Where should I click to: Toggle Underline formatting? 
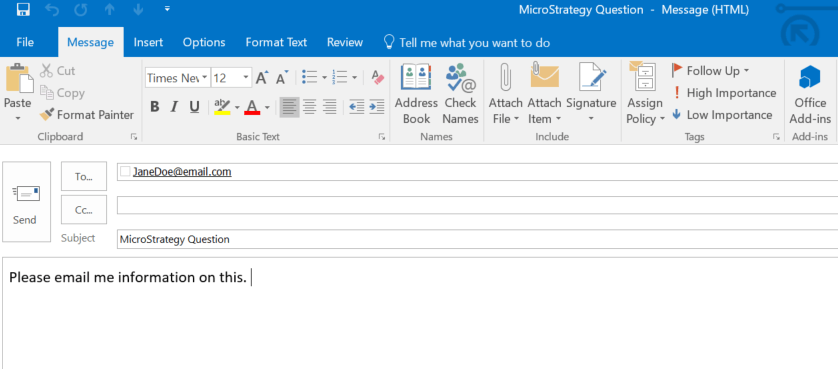pos(195,106)
